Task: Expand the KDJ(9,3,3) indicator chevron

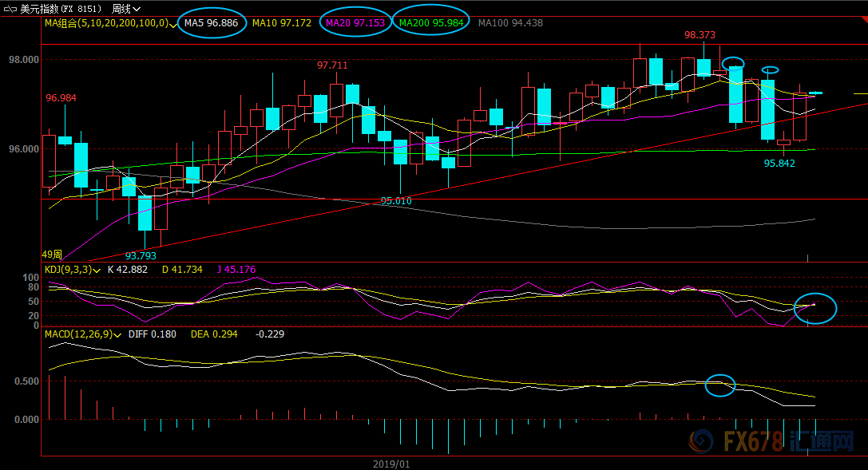Action: click(97, 271)
